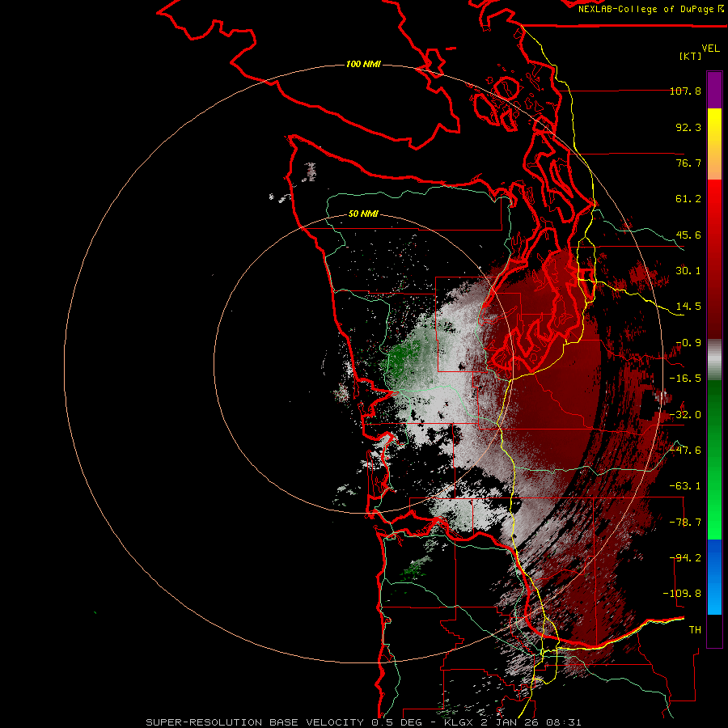Viewport: 728px width, 728px height.
Task: Click the VEL legend title
Action: (x=710, y=49)
